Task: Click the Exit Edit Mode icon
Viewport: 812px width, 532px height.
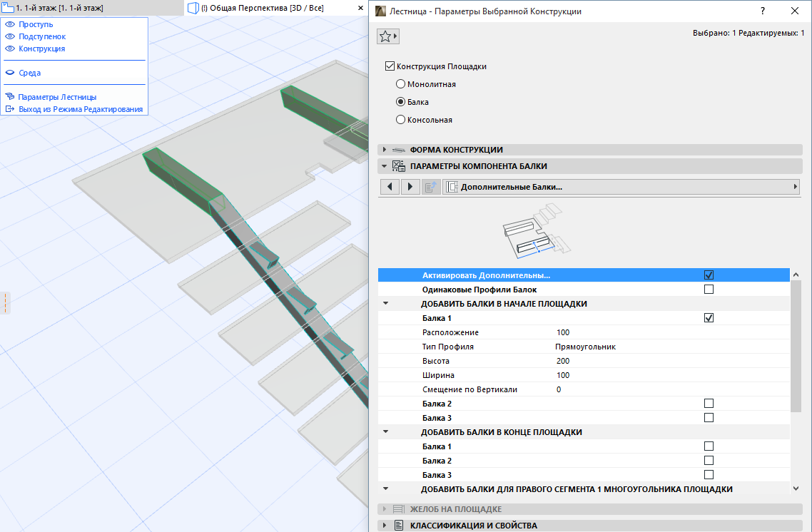Action: tap(10, 109)
